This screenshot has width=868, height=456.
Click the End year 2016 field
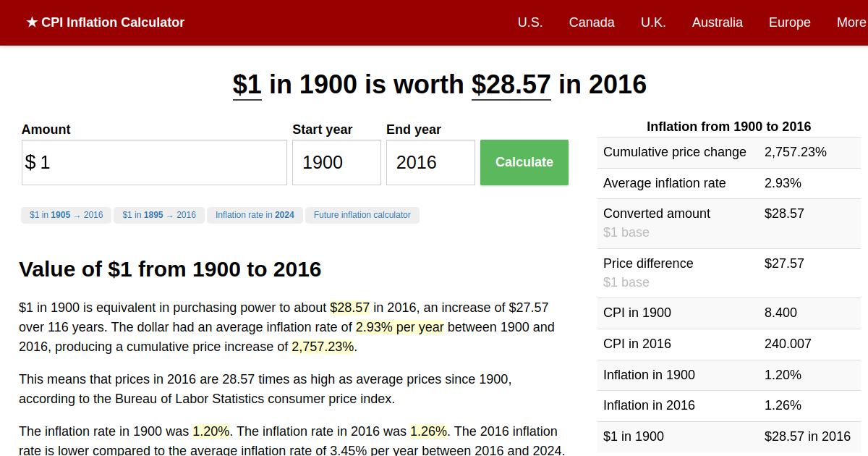pos(430,162)
